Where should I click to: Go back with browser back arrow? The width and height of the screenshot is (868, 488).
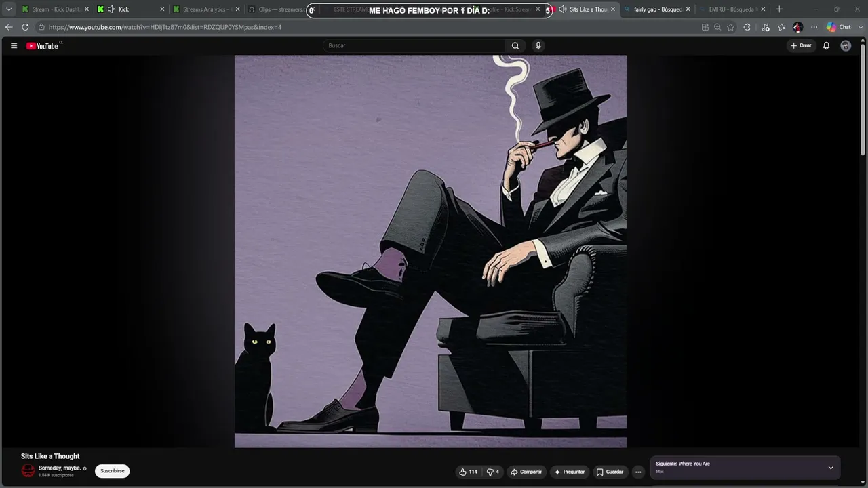coord(9,27)
